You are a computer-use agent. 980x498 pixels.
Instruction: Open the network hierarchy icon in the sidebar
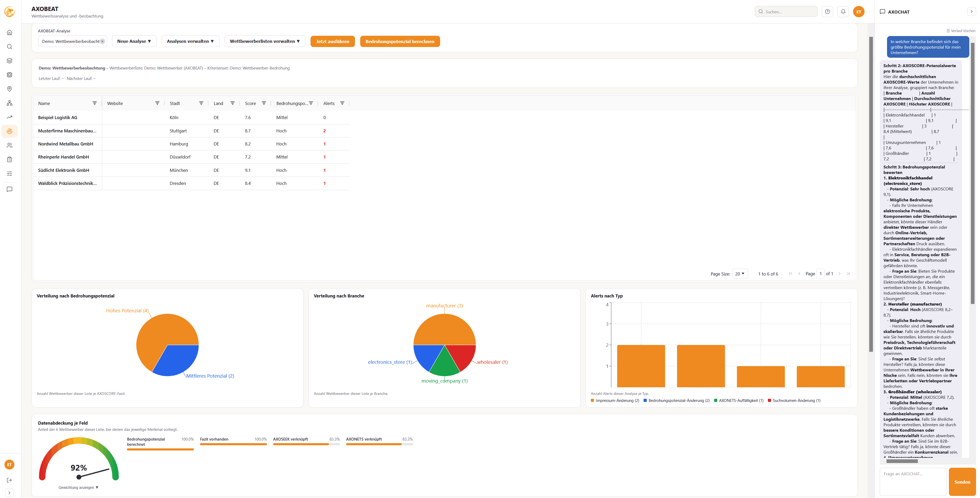point(9,103)
